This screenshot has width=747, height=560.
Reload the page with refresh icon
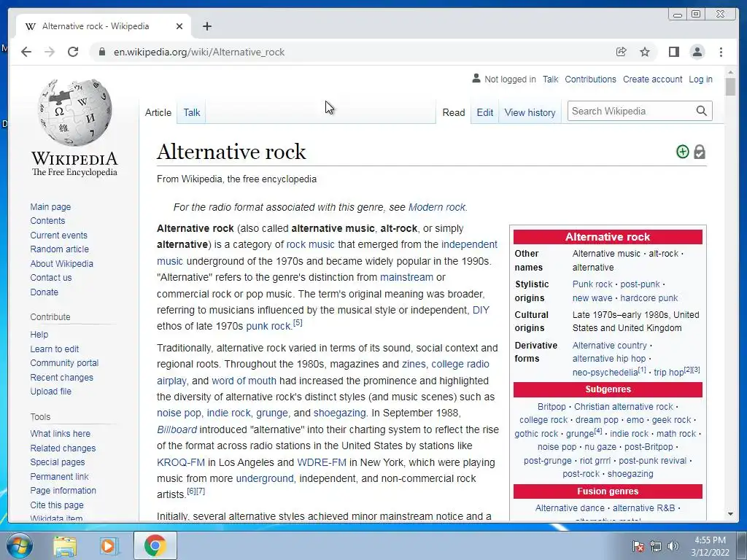point(73,52)
